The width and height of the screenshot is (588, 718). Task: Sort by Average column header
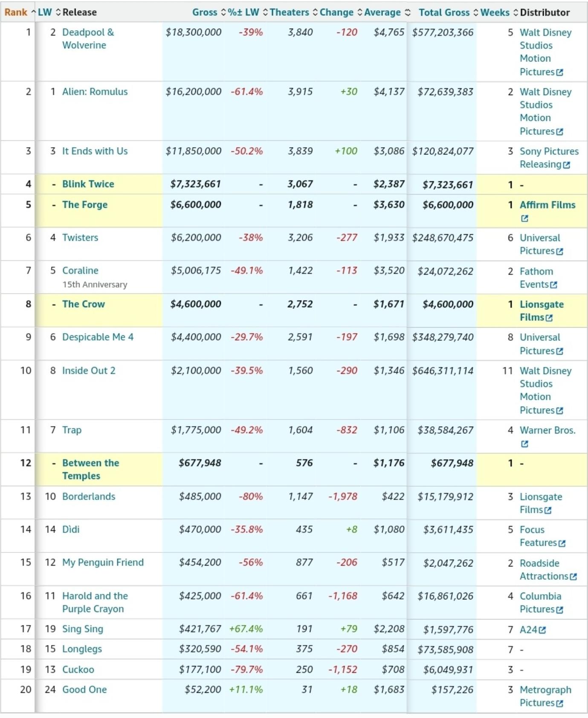click(387, 12)
